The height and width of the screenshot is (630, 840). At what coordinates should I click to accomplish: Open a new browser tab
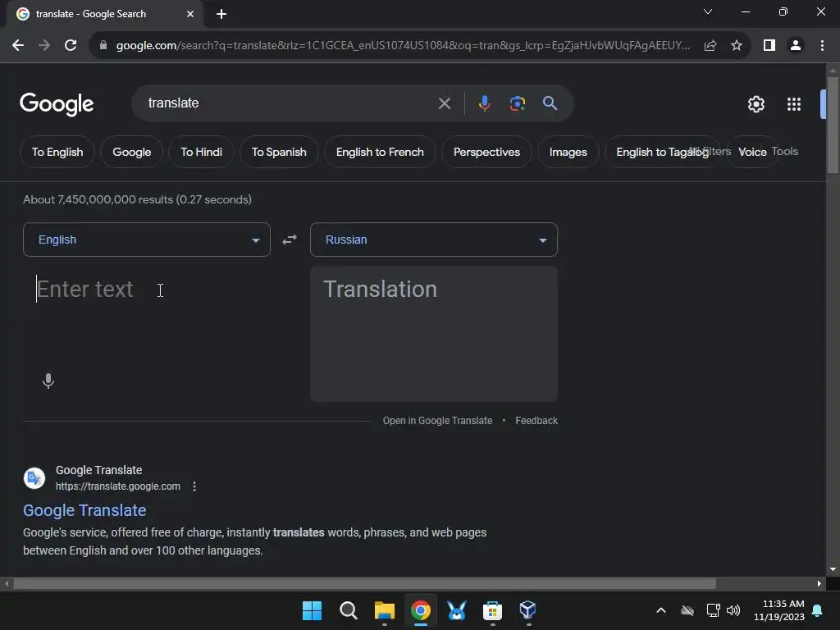221,14
